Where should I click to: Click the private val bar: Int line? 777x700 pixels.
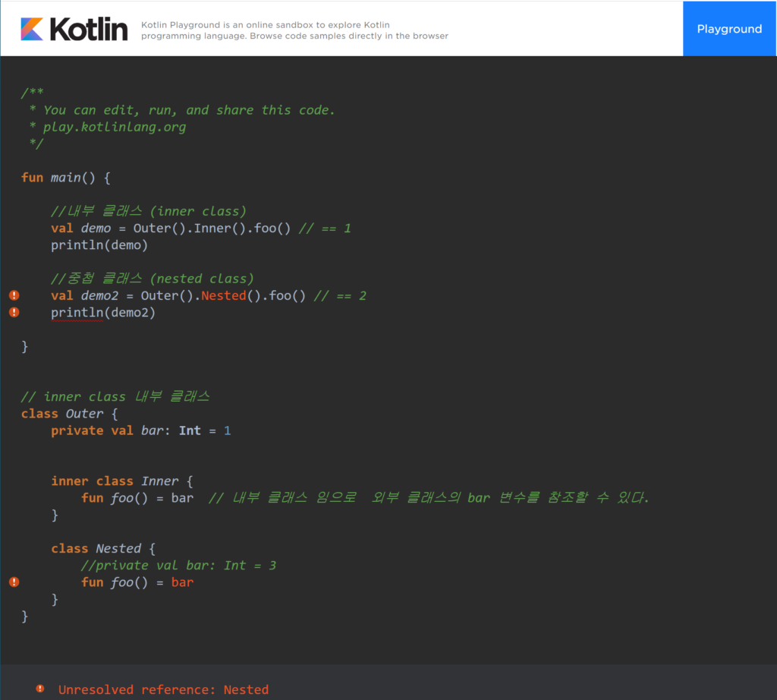[140, 430]
